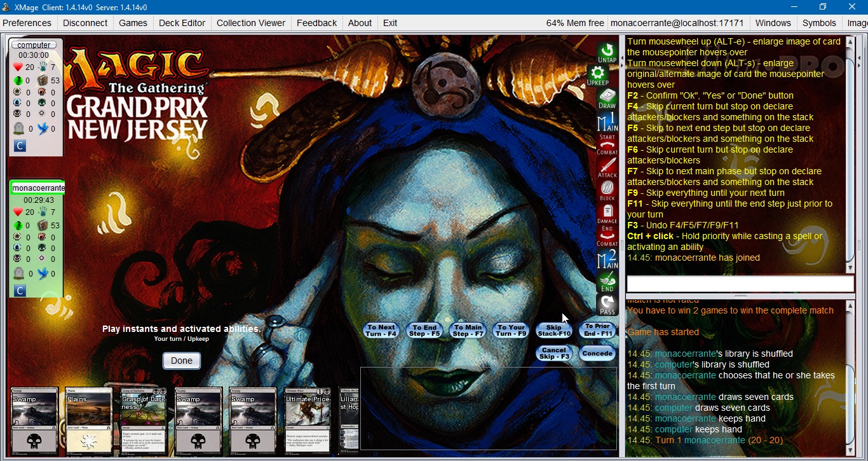Select the Liliana planeswalker card in hand

pos(349,421)
